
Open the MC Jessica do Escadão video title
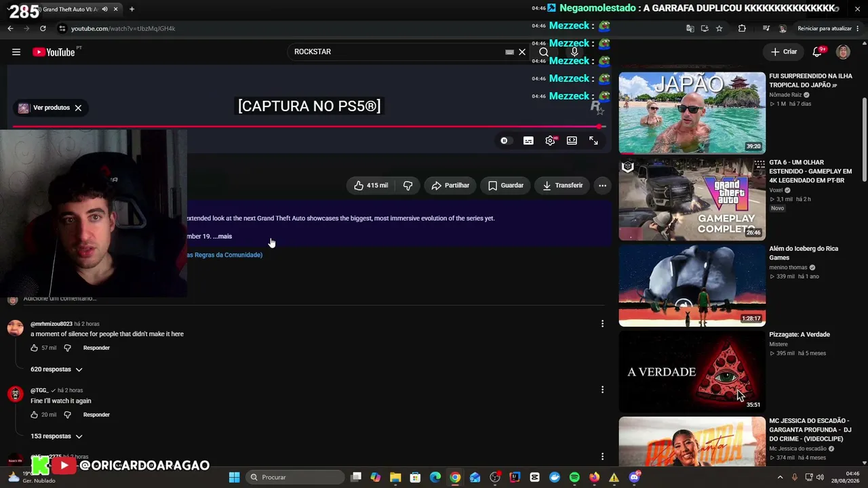tap(810, 430)
